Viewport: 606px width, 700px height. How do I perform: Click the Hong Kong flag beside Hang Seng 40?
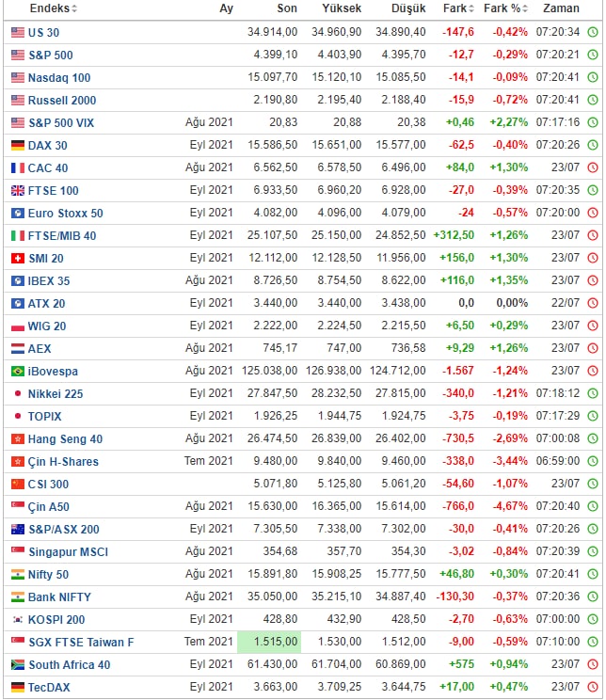[18, 438]
